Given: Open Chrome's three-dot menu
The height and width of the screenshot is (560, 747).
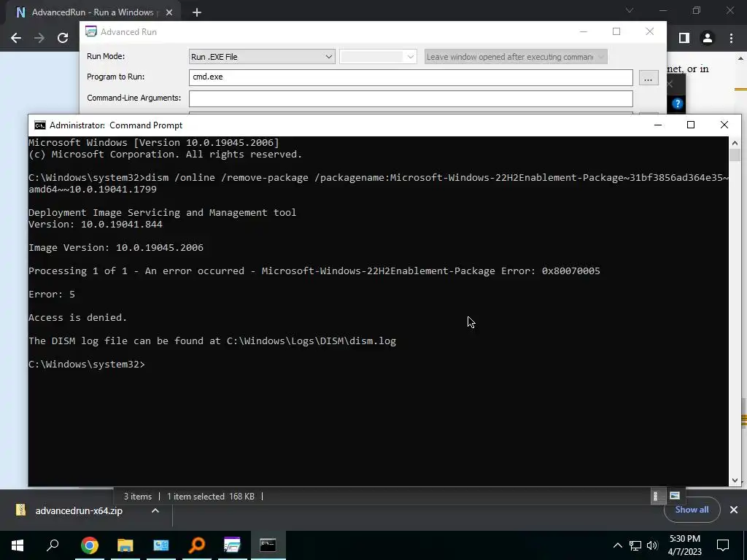Looking at the screenshot, I should pyautogui.click(x=731, y=38).
